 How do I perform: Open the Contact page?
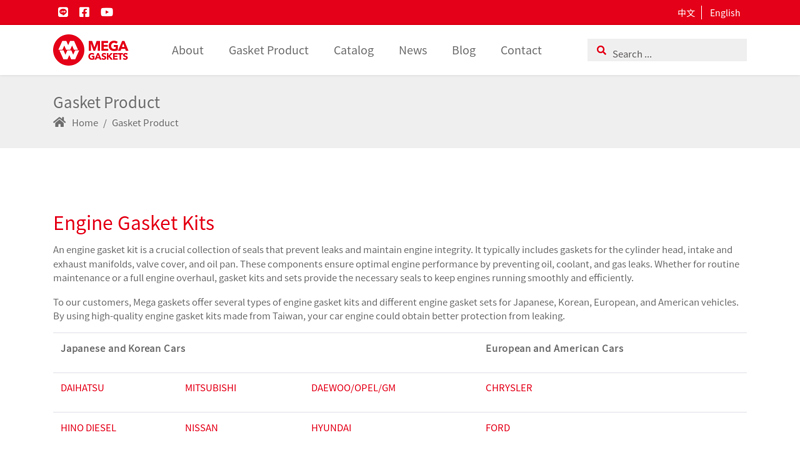click(520, 50)
